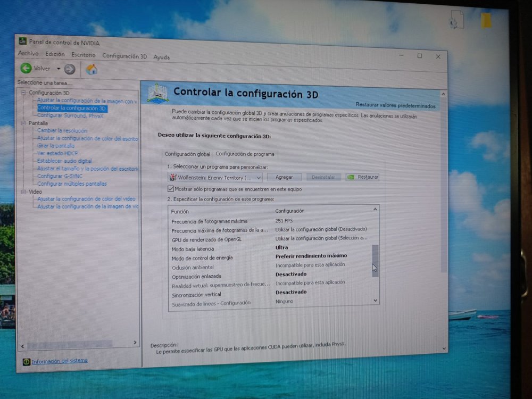Switch to the Configuración de programa tab
This screenshot has height=399, width=532.
245,154
